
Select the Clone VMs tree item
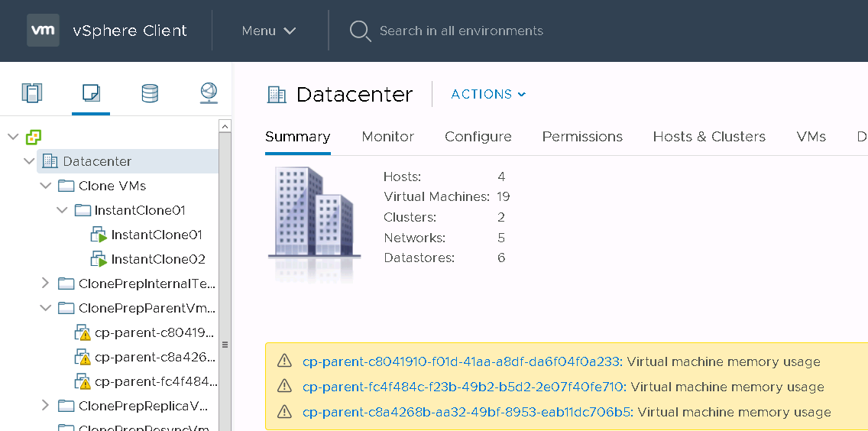pyautogui.click(x=112, y=186)
